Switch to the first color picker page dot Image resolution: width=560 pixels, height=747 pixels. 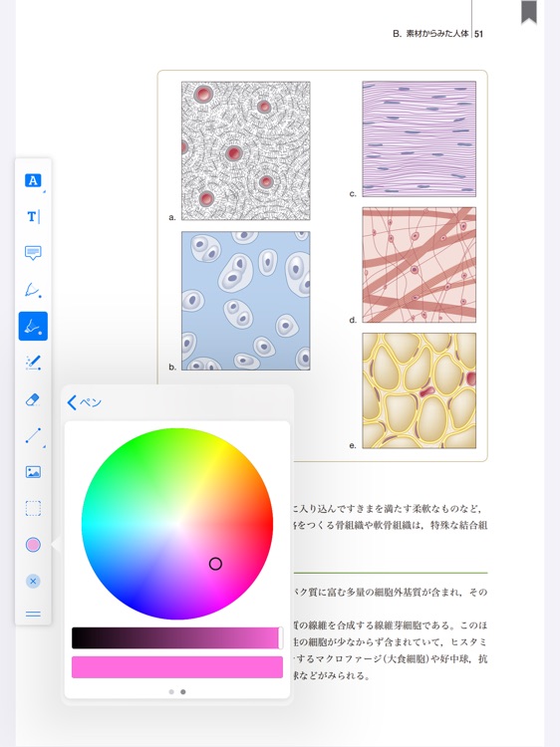pos(171,692)
